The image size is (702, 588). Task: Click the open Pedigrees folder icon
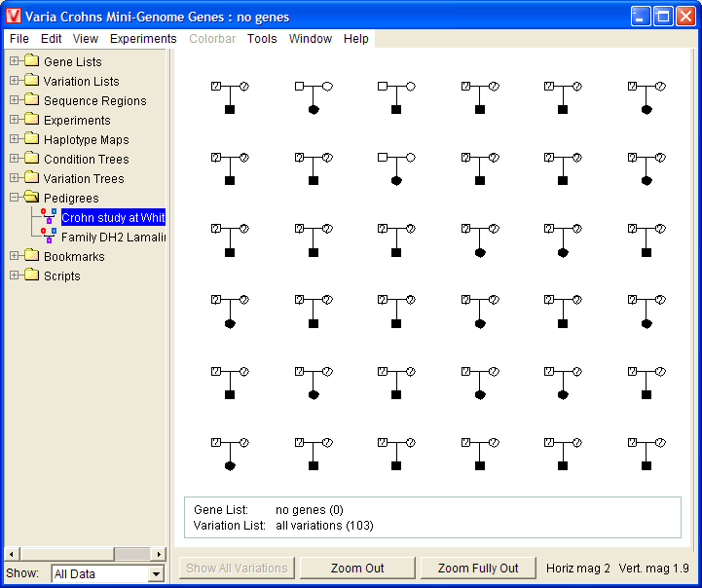point(31,198)
